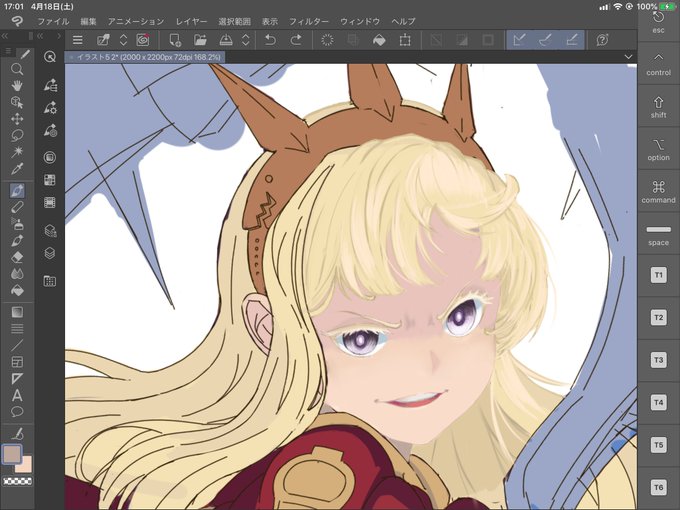Image resolution: width=680 pixels, height=510 pixels.
Task: Toggle Snap to Grid
Action: [572, 40]
